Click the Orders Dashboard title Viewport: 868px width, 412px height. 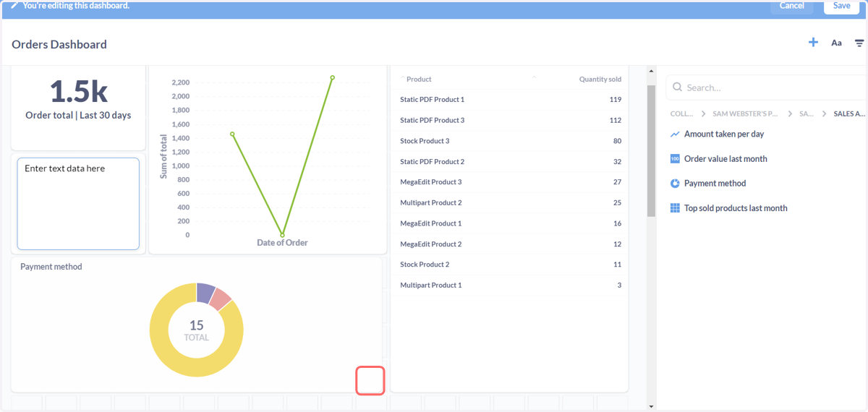59,44
